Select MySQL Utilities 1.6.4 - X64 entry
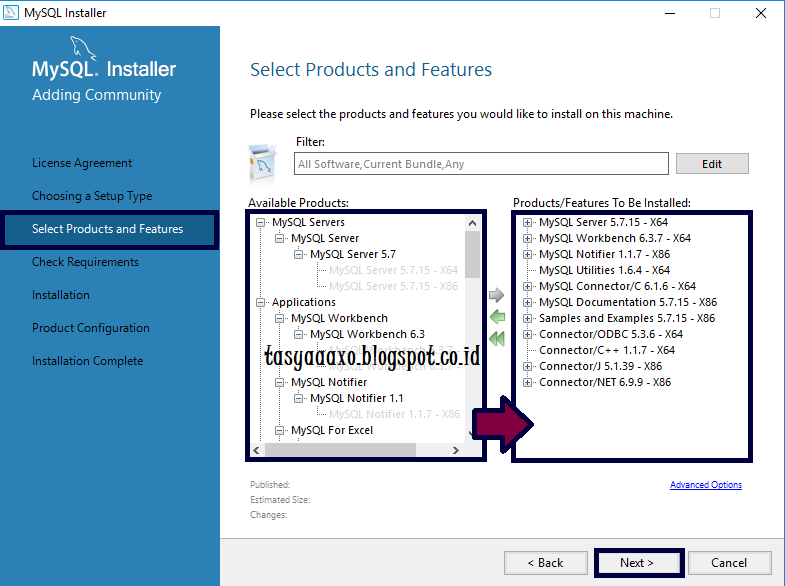 tap(604, 270)
